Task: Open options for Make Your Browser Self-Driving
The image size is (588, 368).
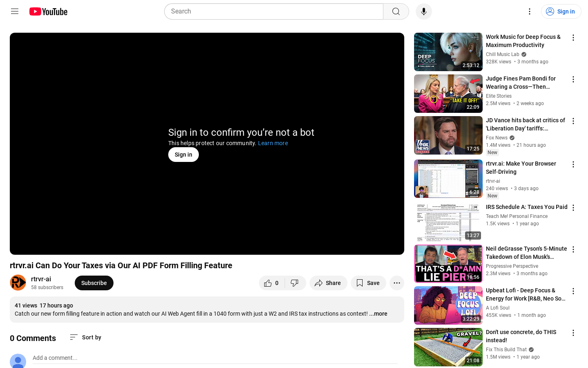Action: [573, 164]
